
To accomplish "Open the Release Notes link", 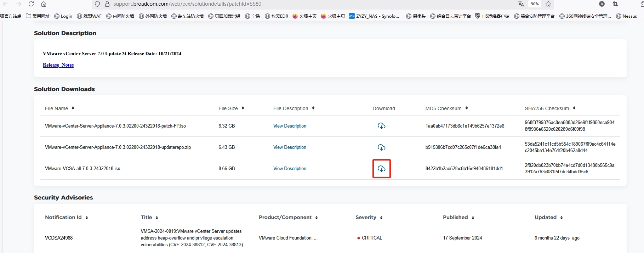I will pyautogui.click(x=58, y=65).
